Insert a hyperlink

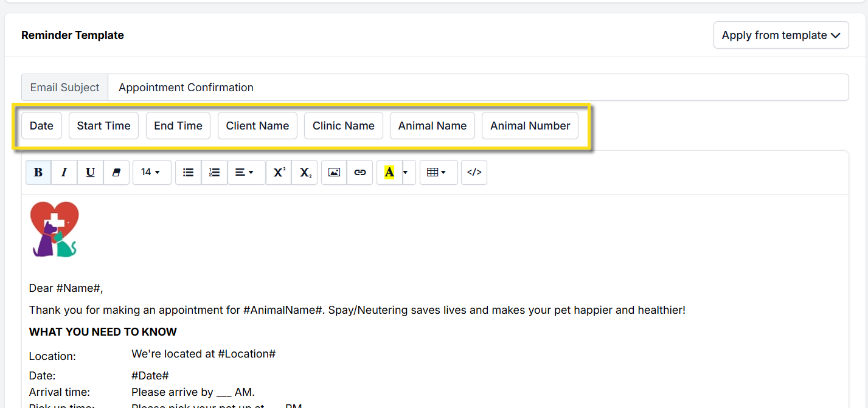point(360,173)
